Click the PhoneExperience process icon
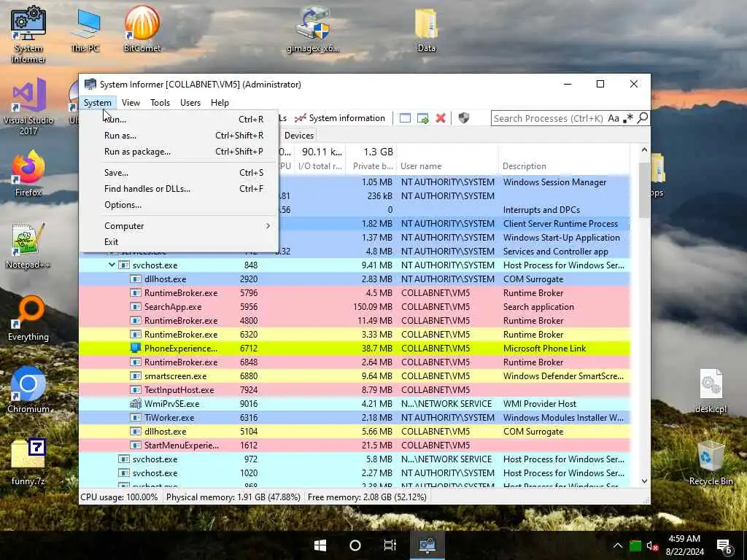 pos(136,348)
